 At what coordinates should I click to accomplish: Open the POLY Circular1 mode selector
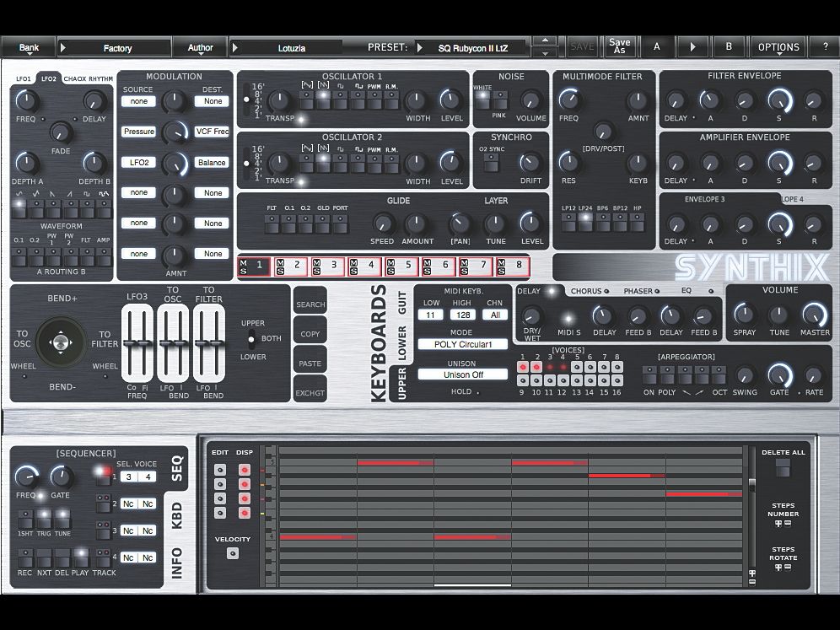463,344
